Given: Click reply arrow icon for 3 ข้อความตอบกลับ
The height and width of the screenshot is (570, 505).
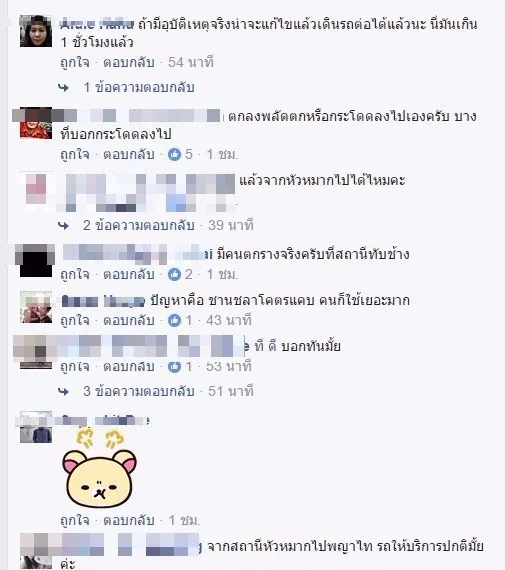Looking at the screenshot, I should click(x=64, y=392).
